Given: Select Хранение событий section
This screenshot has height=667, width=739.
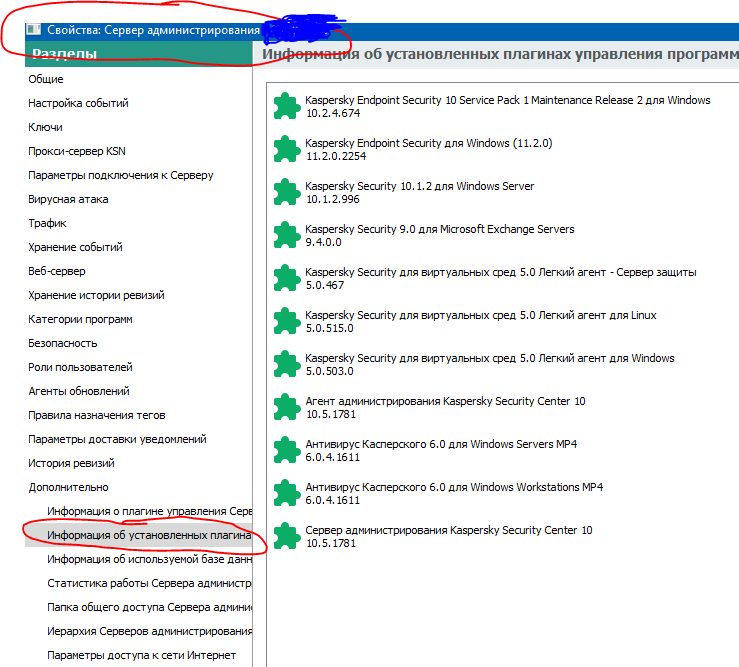Looking at the screenshot, I should tap(75, 247).
